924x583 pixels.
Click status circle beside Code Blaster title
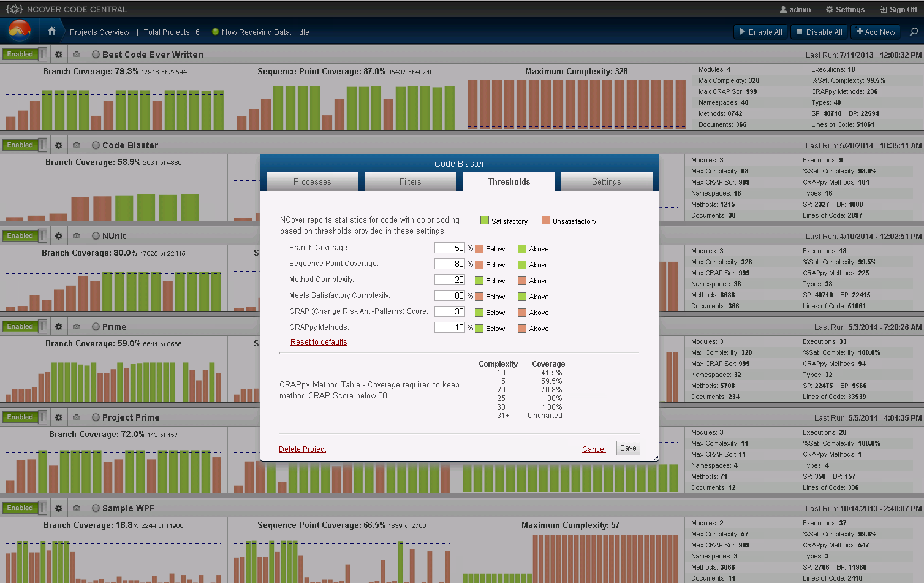(96, 145)
